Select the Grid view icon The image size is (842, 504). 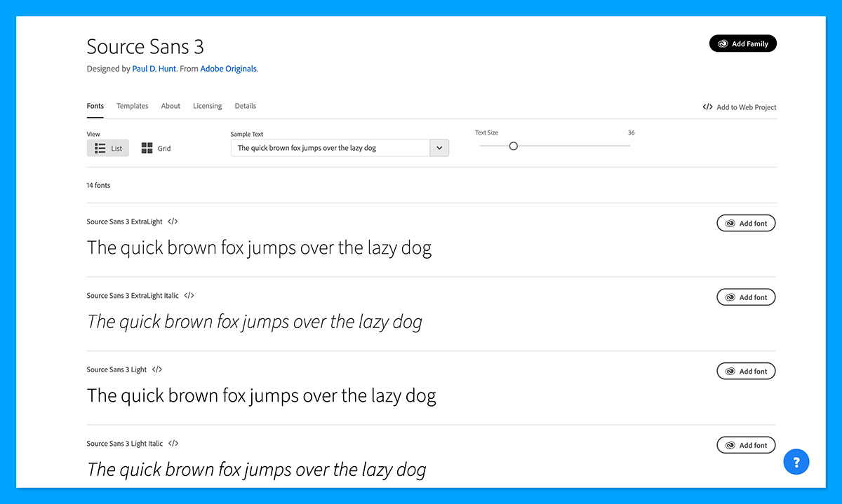(147, 147)
